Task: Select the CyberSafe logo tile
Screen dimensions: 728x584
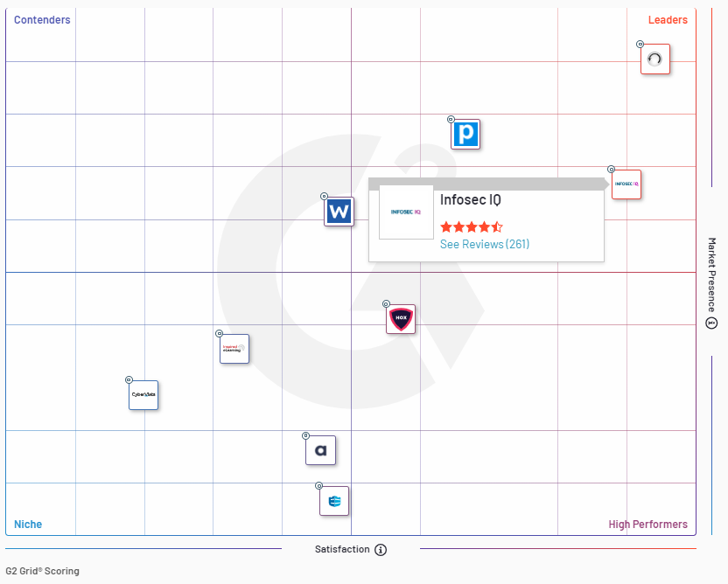Action: (x=143, y=395)
